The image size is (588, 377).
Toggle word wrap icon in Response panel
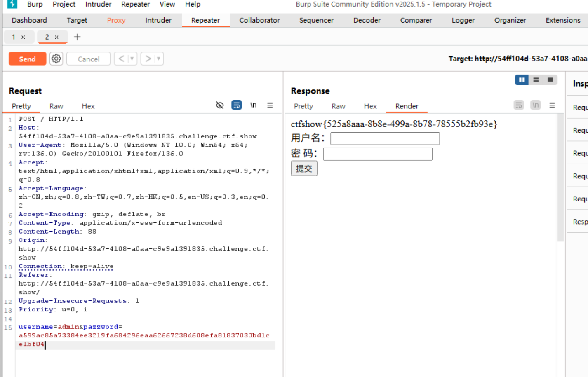click(519, 105)
